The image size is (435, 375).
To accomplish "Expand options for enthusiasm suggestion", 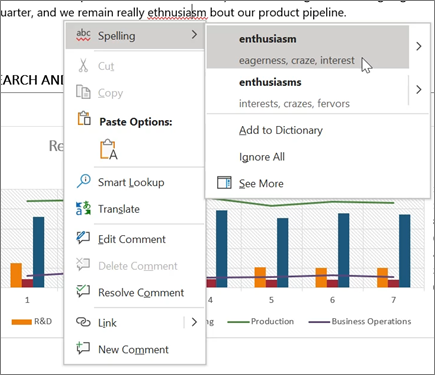I will coord(419,46).
